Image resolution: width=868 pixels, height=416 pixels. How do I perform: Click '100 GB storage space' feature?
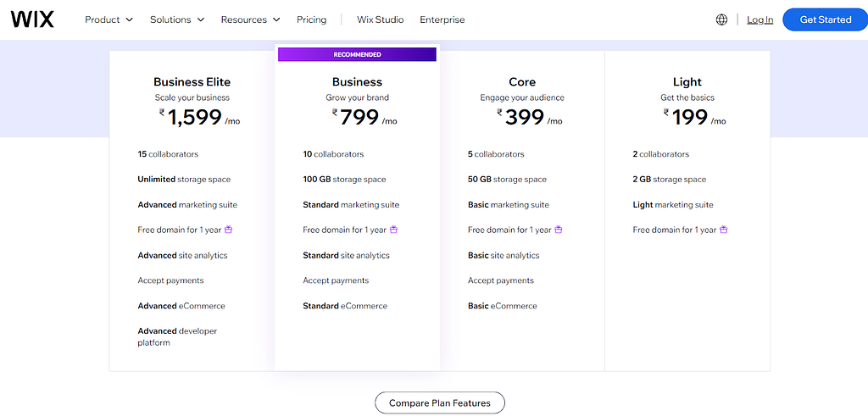(344, 180)
